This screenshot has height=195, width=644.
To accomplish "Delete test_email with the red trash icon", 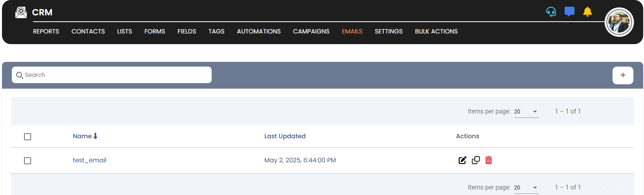I will [489, 160].
